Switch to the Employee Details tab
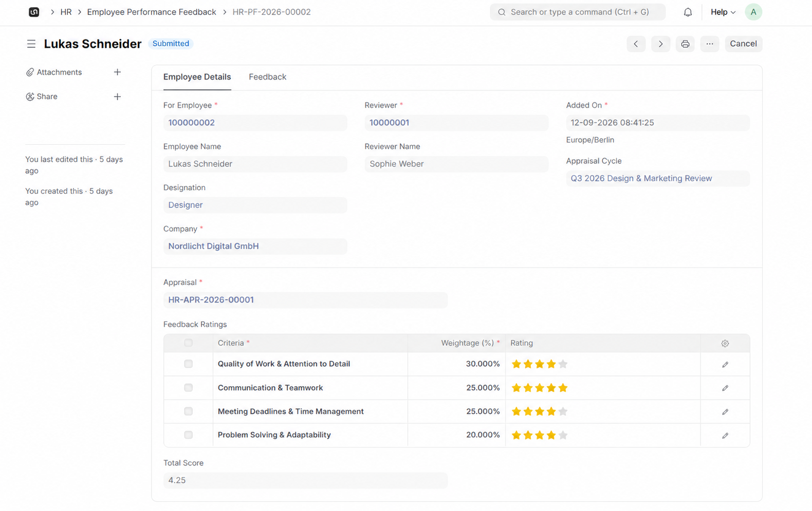This screenshot has height=511, width=812. [197, 77]
